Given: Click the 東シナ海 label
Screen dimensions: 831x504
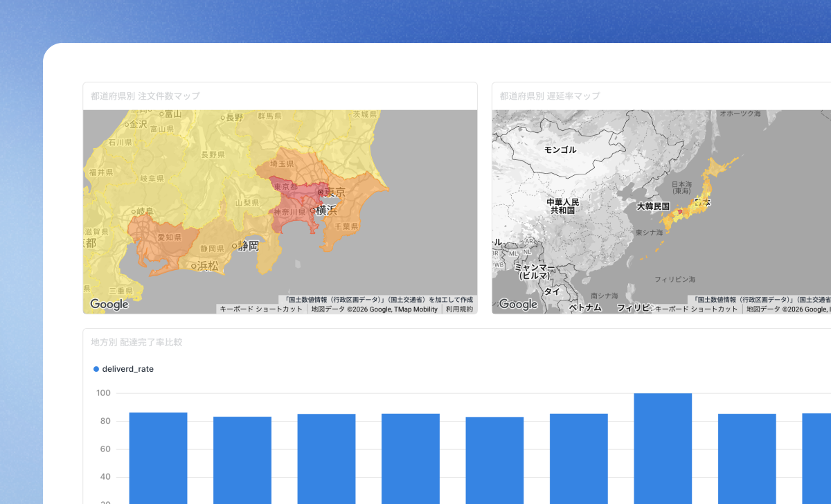Looking at the screenshot, I should 649,233.
